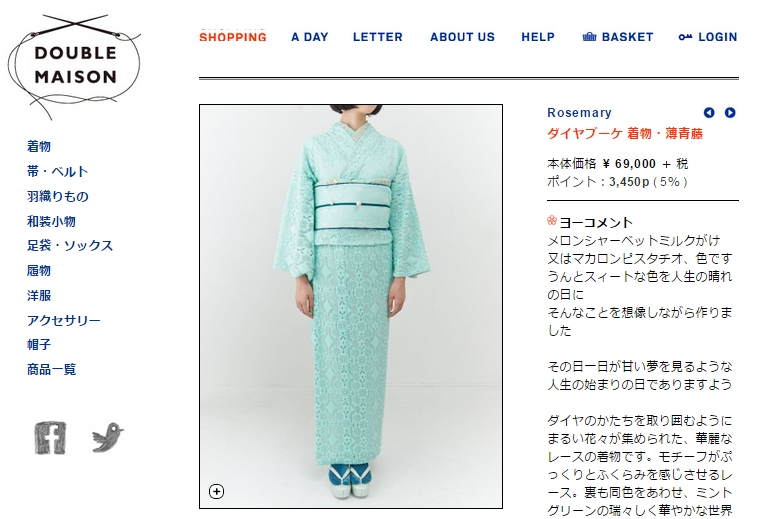Select the SHOPPING menu item
This screenshot has height=519, width=759.
pyautogui.click(x=233, y=37)
